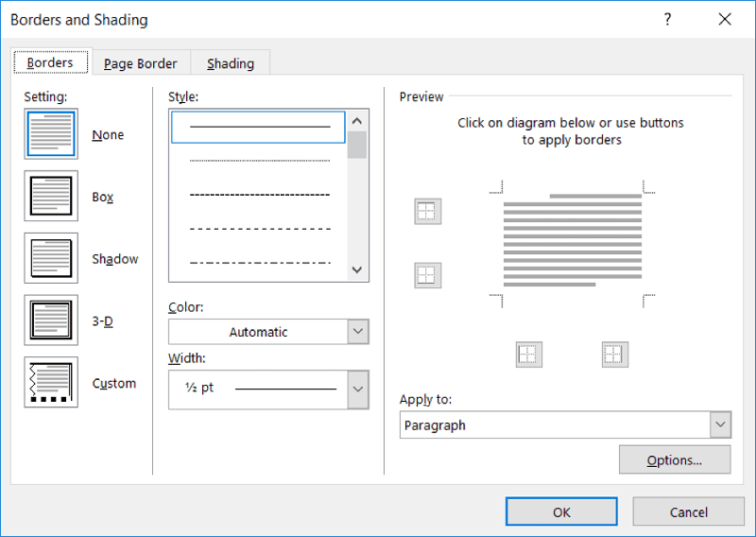Screen dimensions: 756x537
Task: Toggle the top border button in preview
Action: point(427,212)
